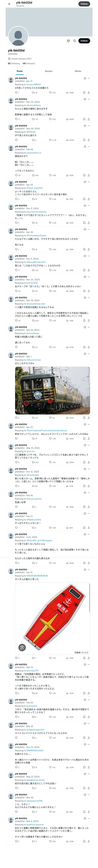98x868 pixels.
Task: Click the Grok icon beside the profile search icon
Action: point(68,41)
